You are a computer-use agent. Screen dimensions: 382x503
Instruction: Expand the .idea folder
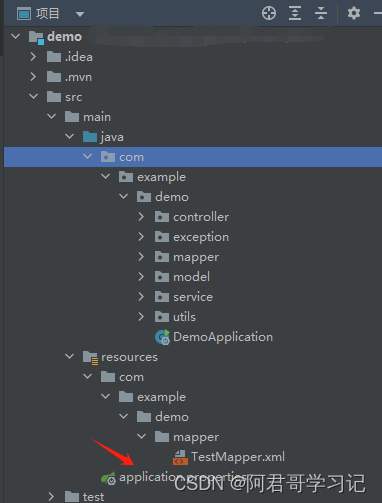[33, 57]
